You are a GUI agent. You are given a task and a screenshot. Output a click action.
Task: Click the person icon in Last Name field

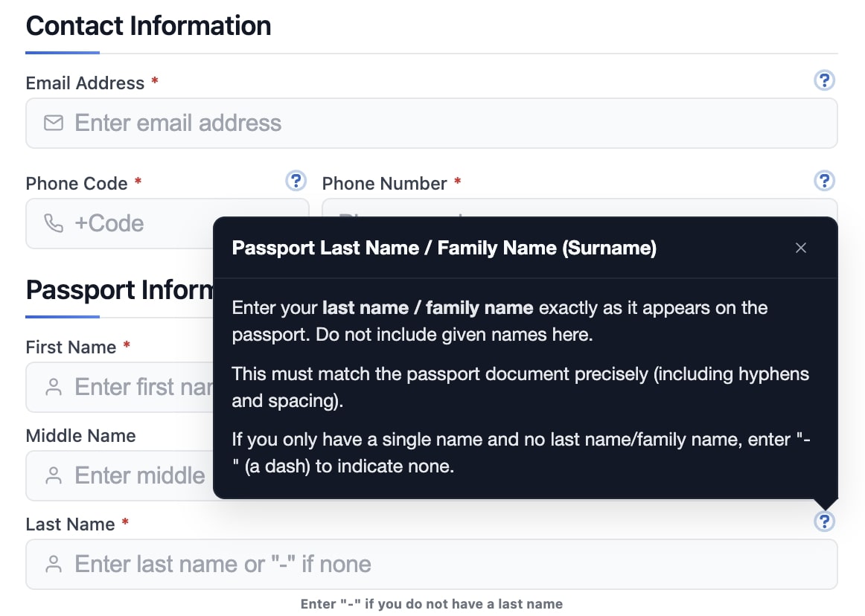click(53, 564)
